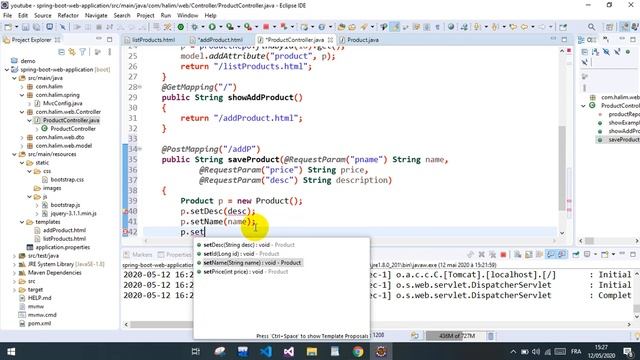Click the Open Perspective icon
The width and height of the screenshot is (640, 360).
coord(609,27)
